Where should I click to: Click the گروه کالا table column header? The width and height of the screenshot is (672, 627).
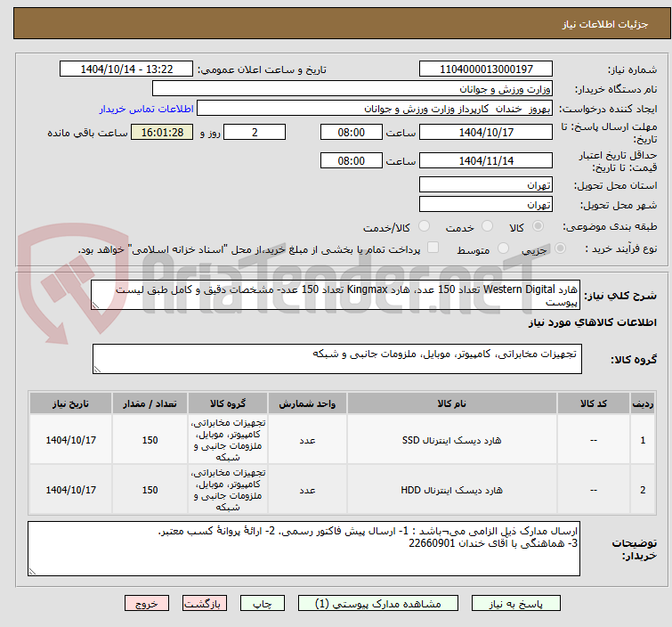click(x=228, y=403)
